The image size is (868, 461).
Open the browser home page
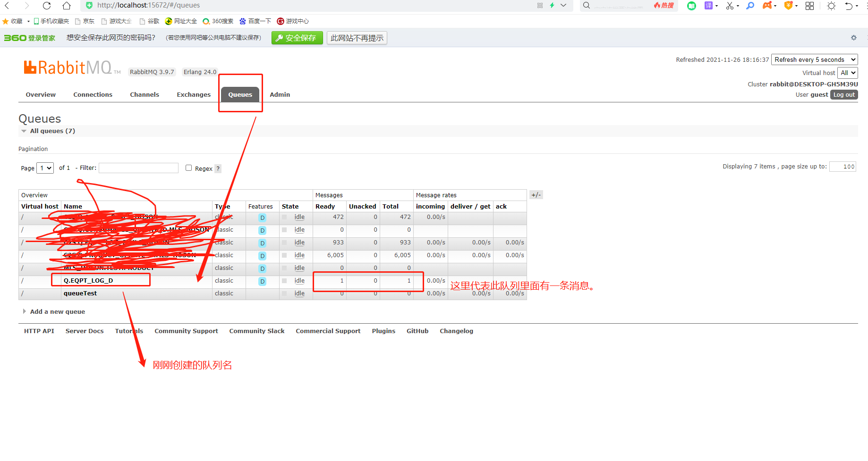tap(67, 6)
